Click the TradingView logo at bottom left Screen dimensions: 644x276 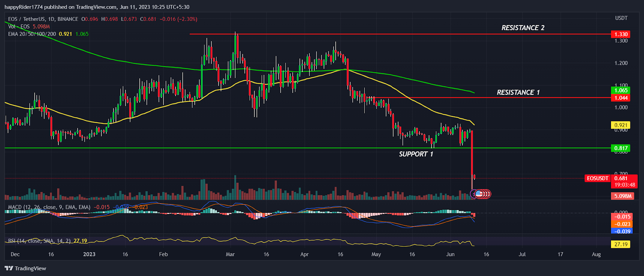[x=25, y=268]
